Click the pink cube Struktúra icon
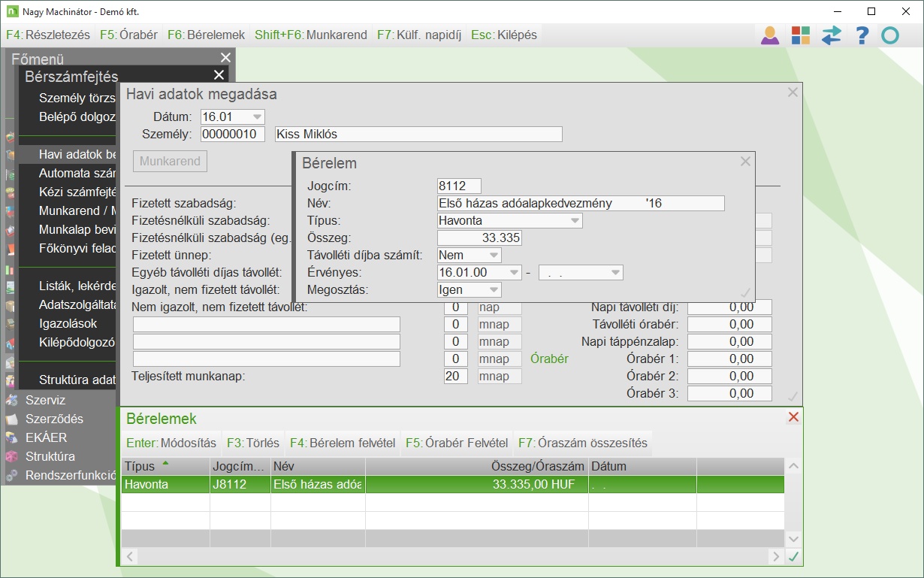 (11, 456)
